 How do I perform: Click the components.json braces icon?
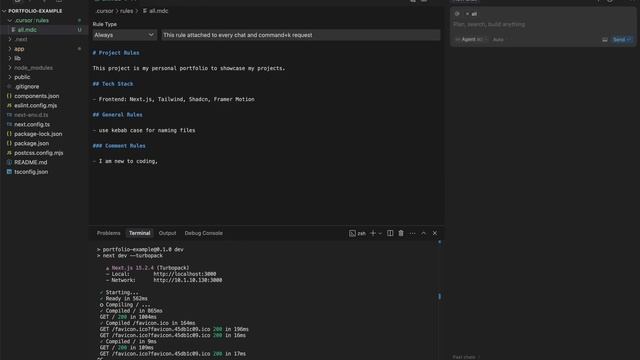coord(9,96)
